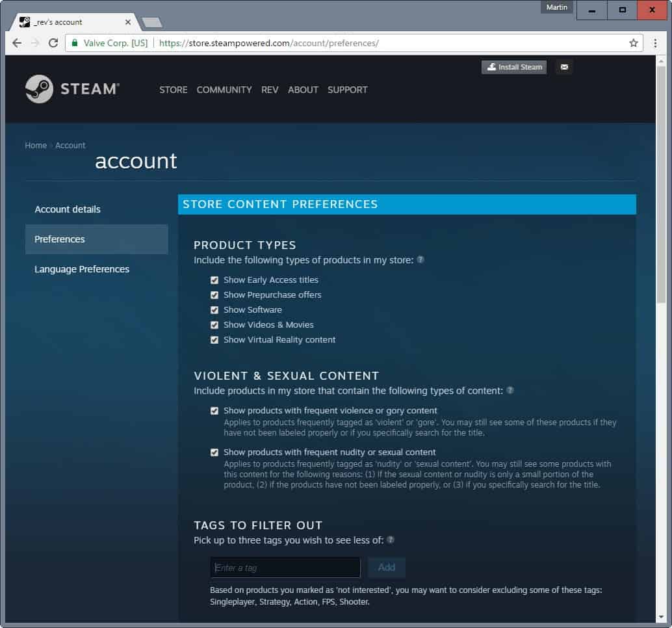Image resolution: width=672 pixels, height=628 pixels.
Task: Click the green secure padlock icon
Action: (75, 43)
